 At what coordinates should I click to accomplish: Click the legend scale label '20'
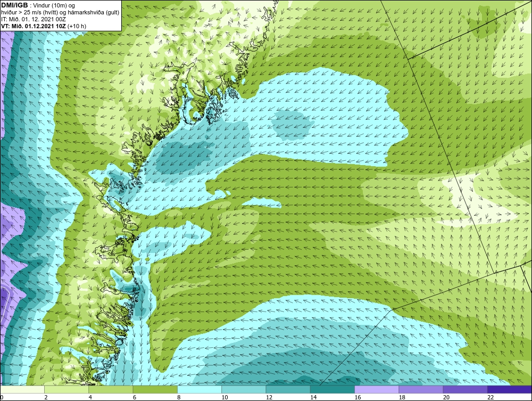click(x=446, y=398)
